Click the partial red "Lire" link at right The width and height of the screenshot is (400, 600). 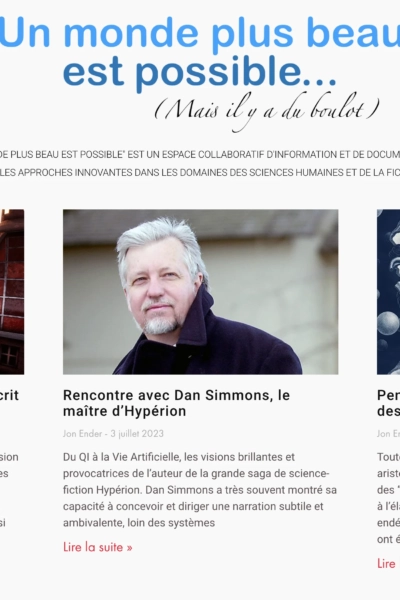tap(386, 564)
